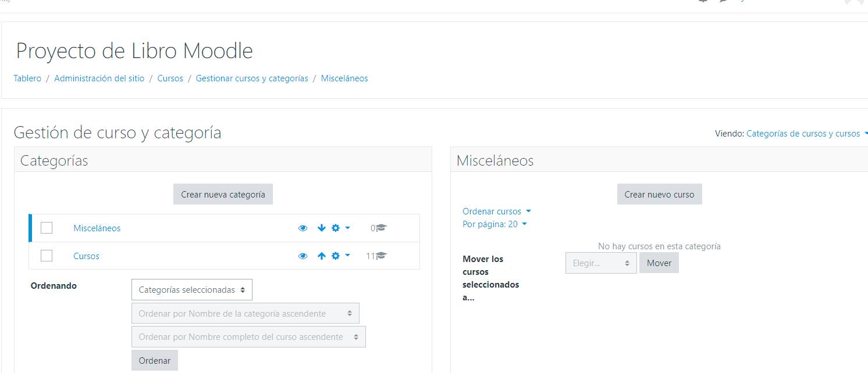The image size is (868, 373).
Task: Click the Ordenando label
Action: pos(54,286)
